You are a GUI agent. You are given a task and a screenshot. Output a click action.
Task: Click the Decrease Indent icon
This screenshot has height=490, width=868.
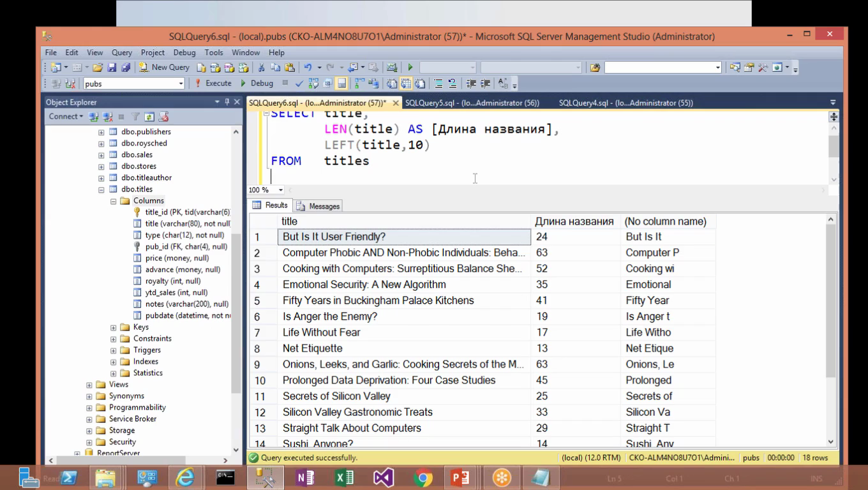tap(471, 84)
